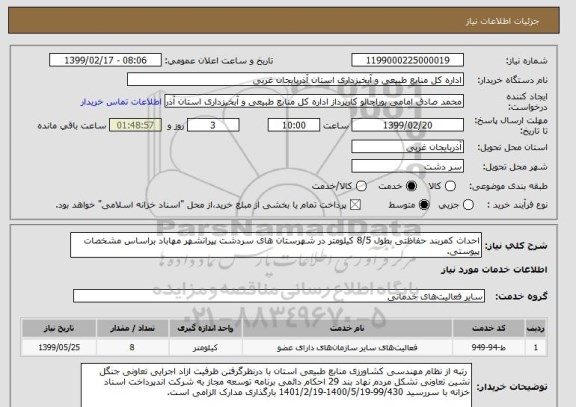Viewport: 576px width, 407px height.
Task: Select the کالا radio button
Action: (x=450, y=186)
